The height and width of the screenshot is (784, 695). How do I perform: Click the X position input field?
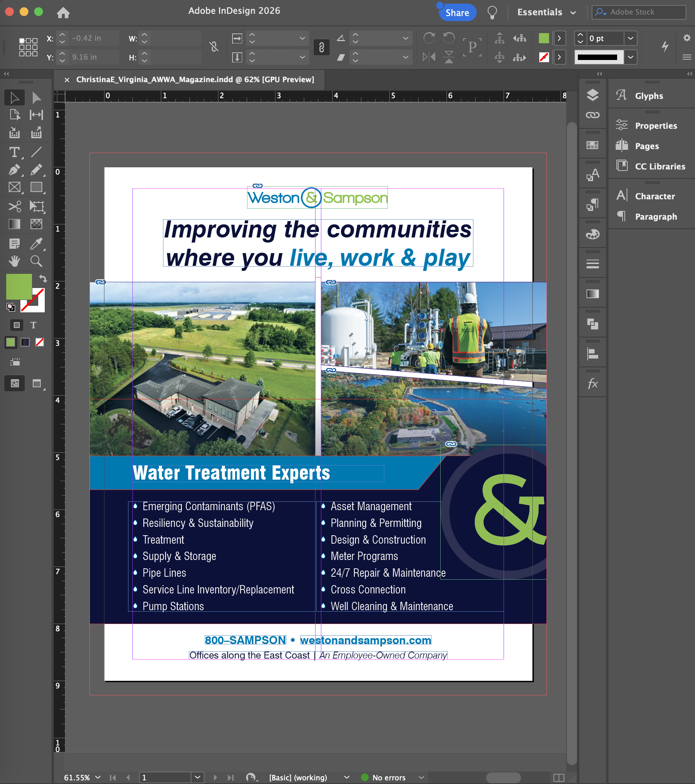pyautogui.click(x=94, y=38)
